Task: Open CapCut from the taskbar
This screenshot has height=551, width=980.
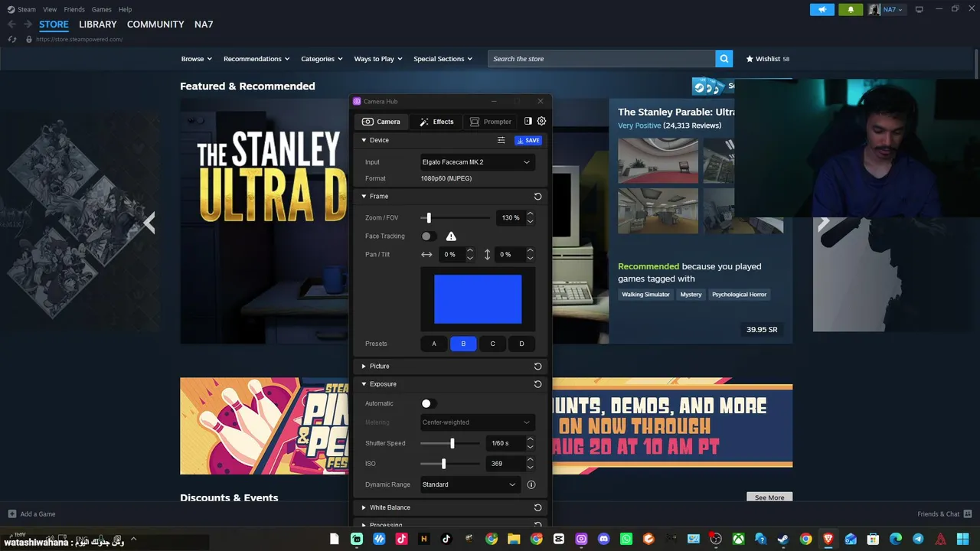Action: click(559, 539)
